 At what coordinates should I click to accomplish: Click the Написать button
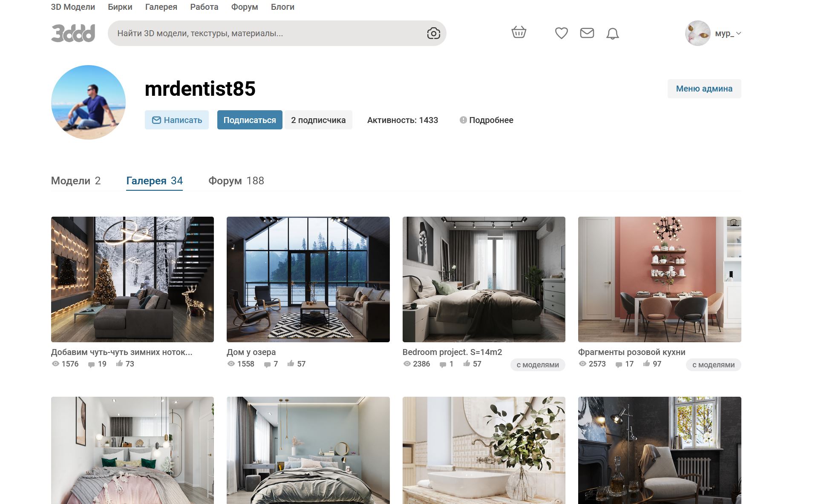click(x=177, y=120)
